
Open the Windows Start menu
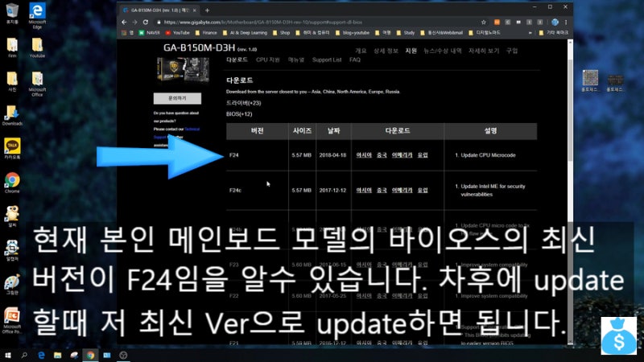(x=7, y=355)
